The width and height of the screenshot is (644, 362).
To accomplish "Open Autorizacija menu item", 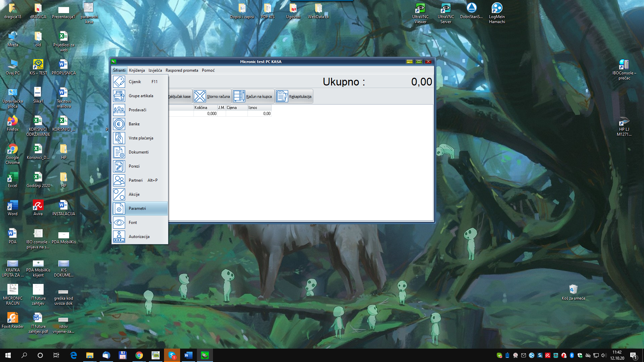I will 140,237.
